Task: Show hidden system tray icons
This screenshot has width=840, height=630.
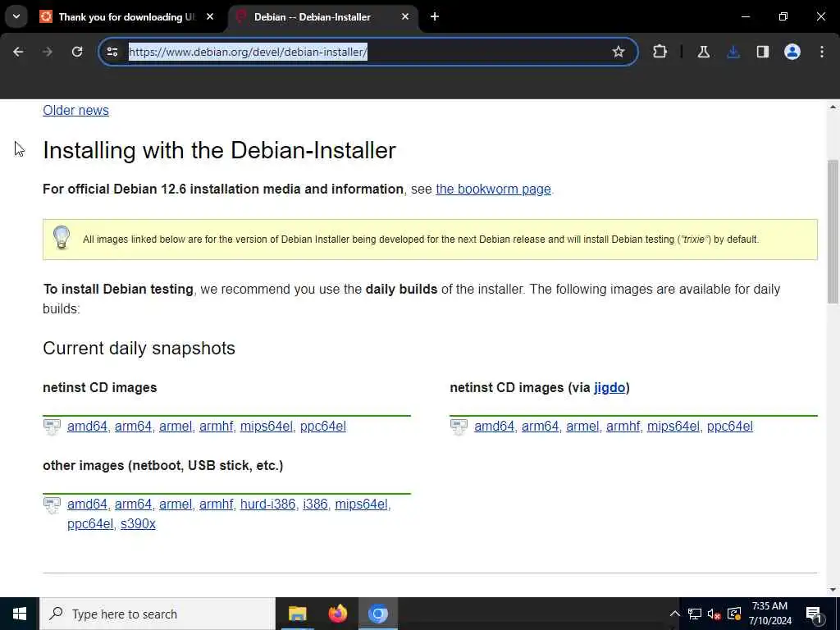Action: [674, 614]
